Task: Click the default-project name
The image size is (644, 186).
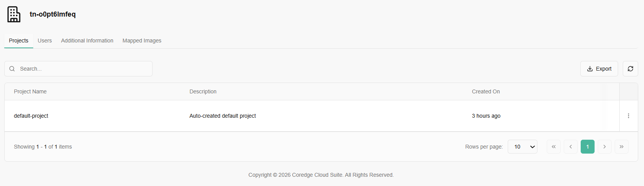Action: coord(31,116)
